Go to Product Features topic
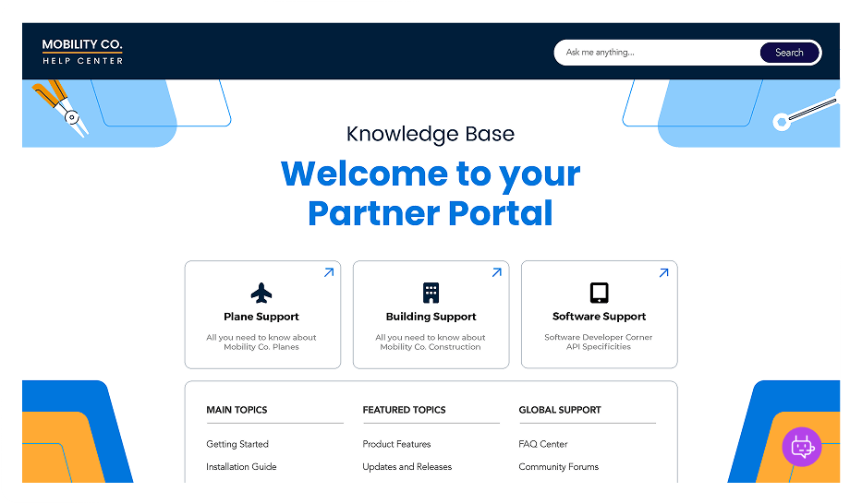 396,444
